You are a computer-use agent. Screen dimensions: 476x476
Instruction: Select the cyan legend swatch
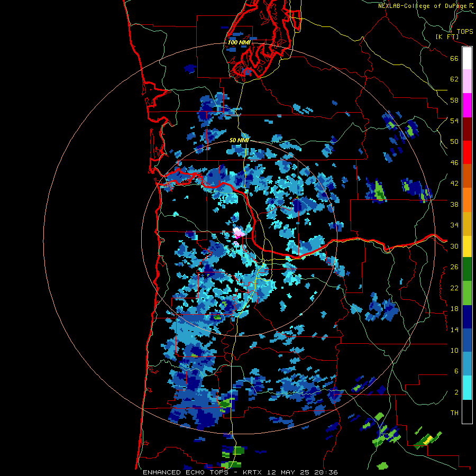[x=467, y=388]
